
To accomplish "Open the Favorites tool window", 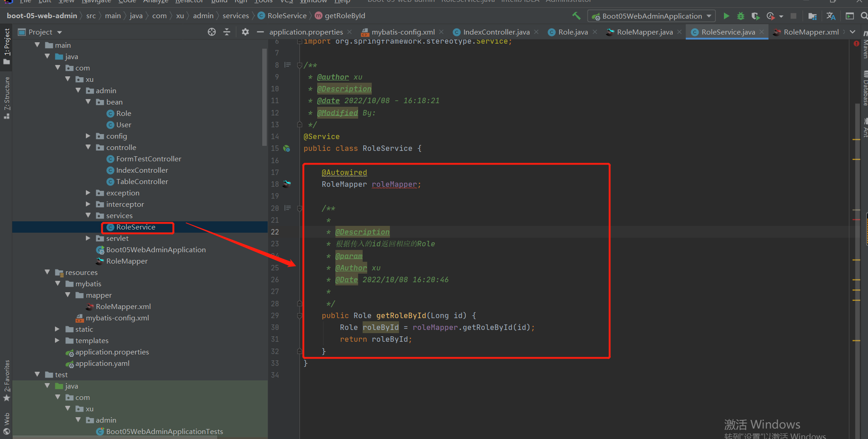I will pyautogui.click(x=6, y=380).
